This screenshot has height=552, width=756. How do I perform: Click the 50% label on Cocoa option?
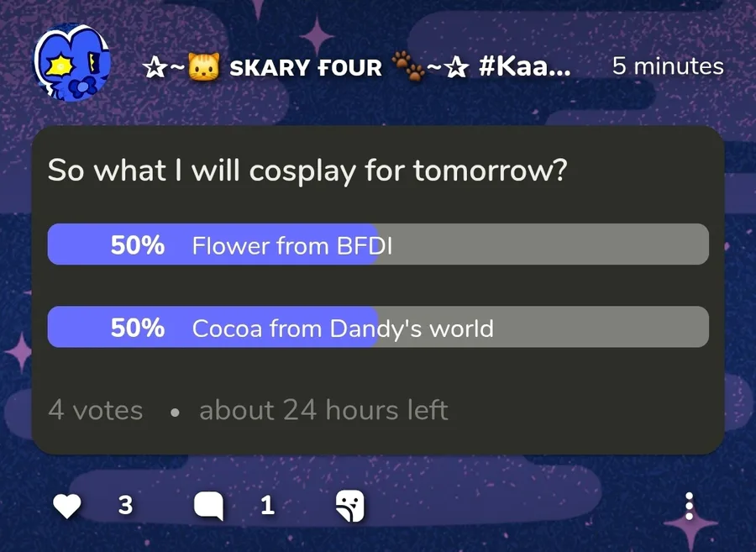(138, 328)
